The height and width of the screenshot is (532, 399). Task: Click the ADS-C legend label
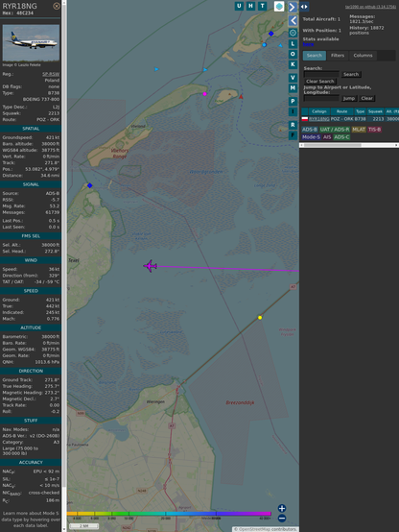pos(341,137)
